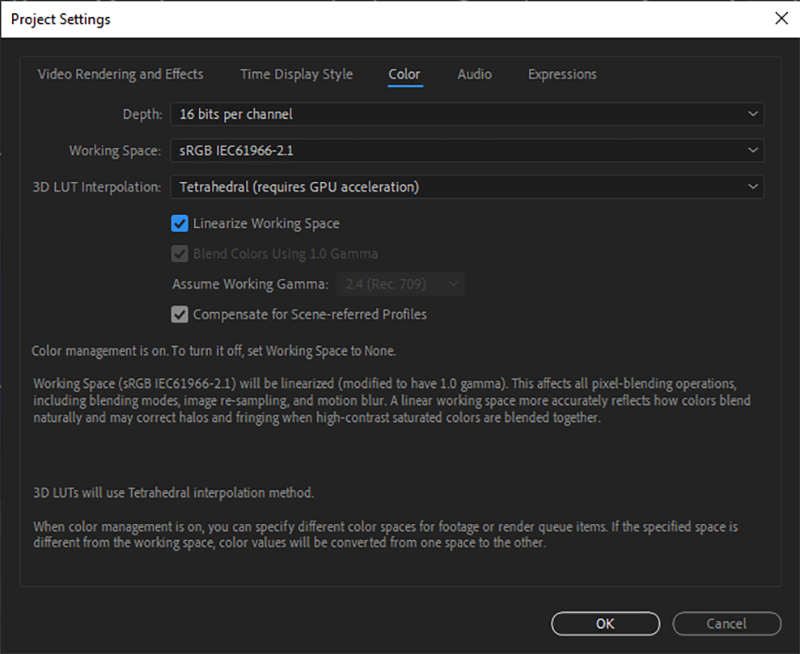Viewport: 800px width, 654px height.
Task: Close the Project Settings dialog
Action: [x=780, y=19]
